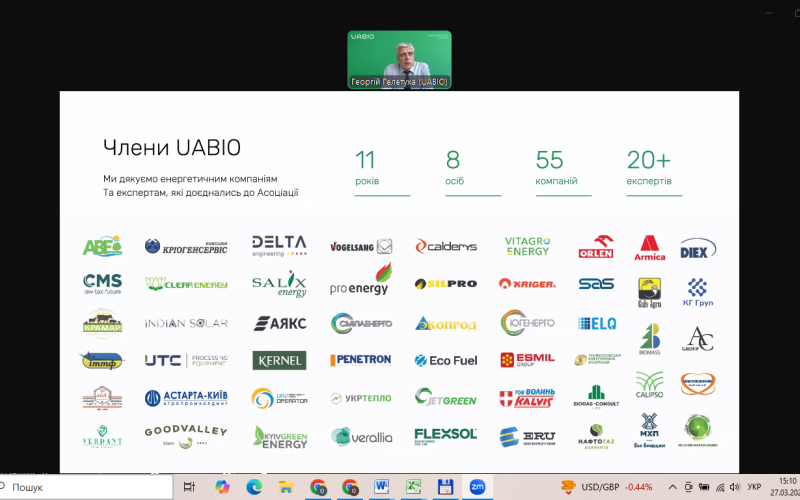This screenshot has height=500, width=800.
Task: Open File Explorer from the taskbar
Action: 286,487
